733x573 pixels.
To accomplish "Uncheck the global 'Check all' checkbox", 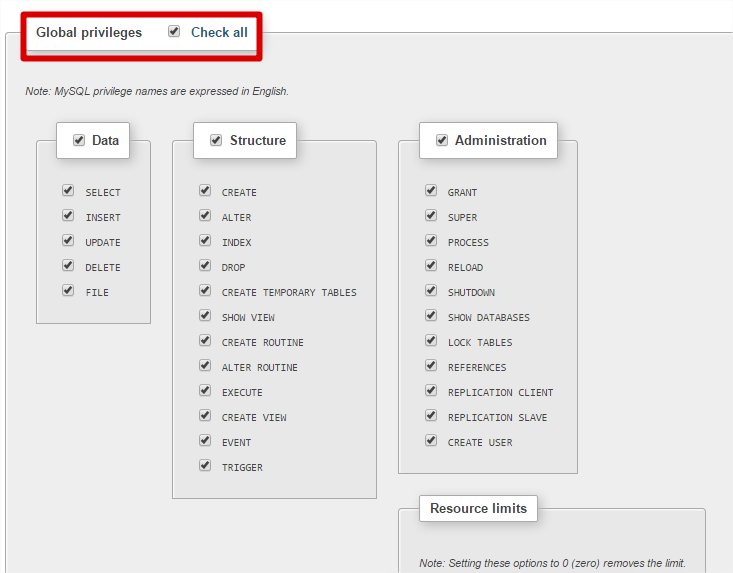I will coord(174,32).
